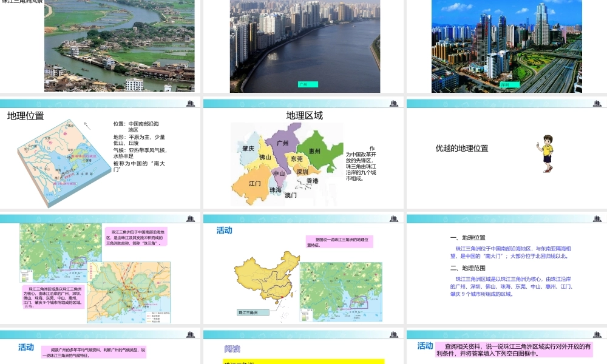This screenshot has height=364, width=607.
Task: Select the green terrain map beside China map
Action: coord(341,292)
